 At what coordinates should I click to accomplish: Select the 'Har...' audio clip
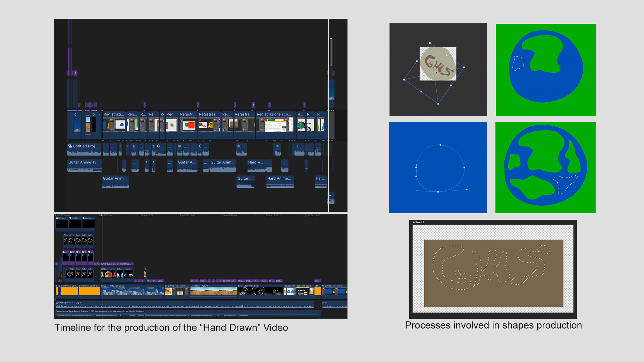321,182
